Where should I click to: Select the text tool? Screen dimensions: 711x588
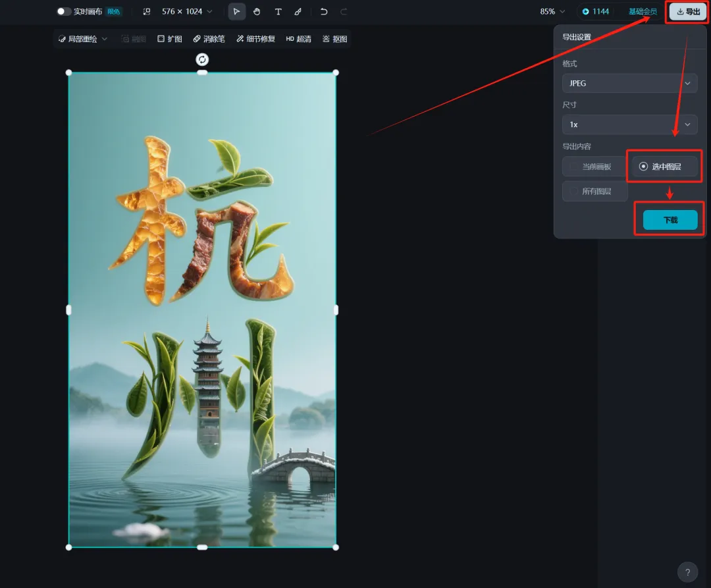coord(278,12)
